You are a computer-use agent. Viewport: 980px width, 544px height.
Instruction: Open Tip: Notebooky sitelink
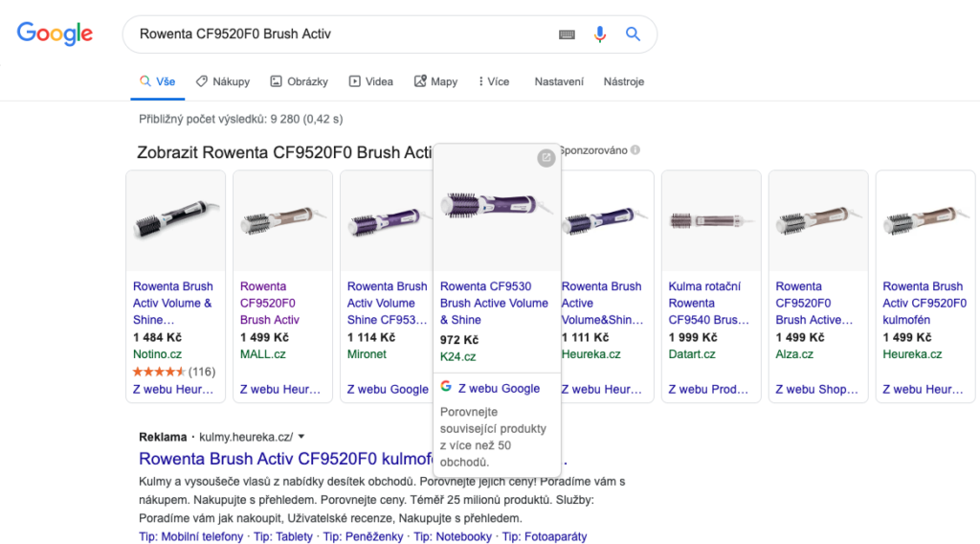pos(453,536)
